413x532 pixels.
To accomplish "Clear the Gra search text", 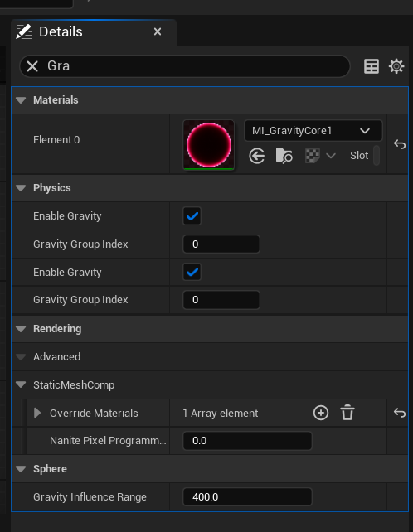I will 32,66.
